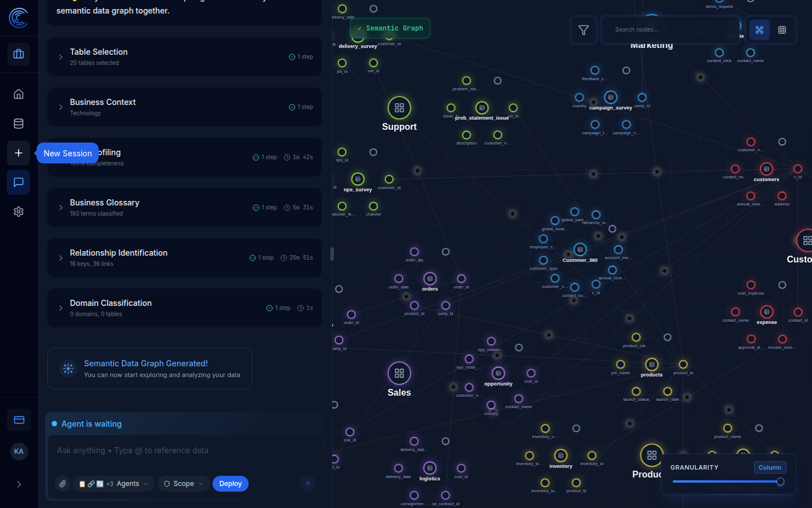Click the cost_expense column node
The image size is (812, 508).
pyautogui.click(x=751, y=285)
